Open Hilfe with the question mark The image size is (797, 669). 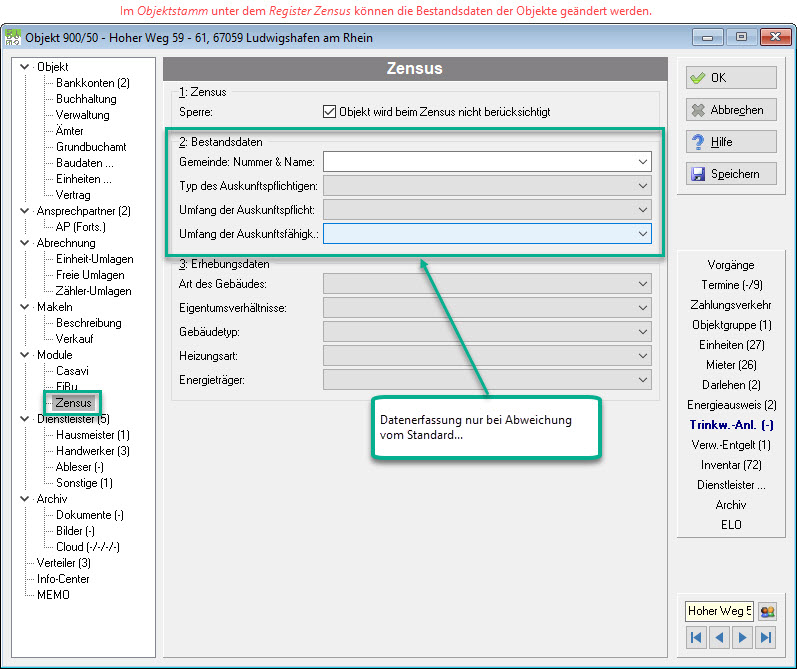(x=731, y=142)
